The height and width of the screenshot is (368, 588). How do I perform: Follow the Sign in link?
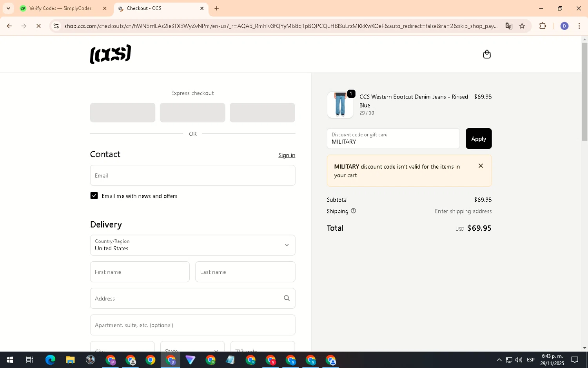287,155
